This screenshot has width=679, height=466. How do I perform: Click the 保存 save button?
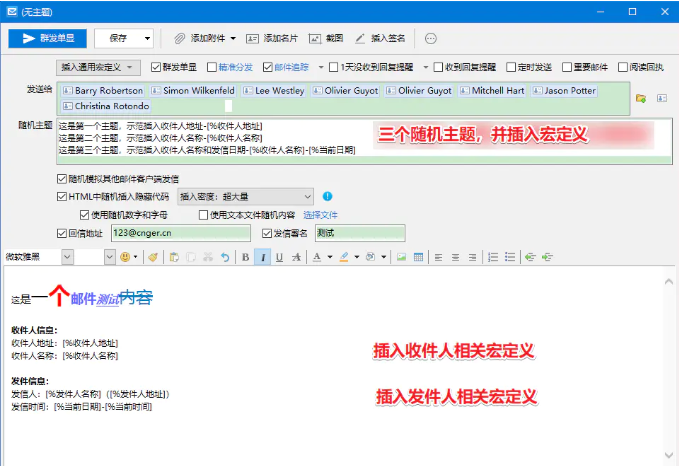tap(118, 39)
